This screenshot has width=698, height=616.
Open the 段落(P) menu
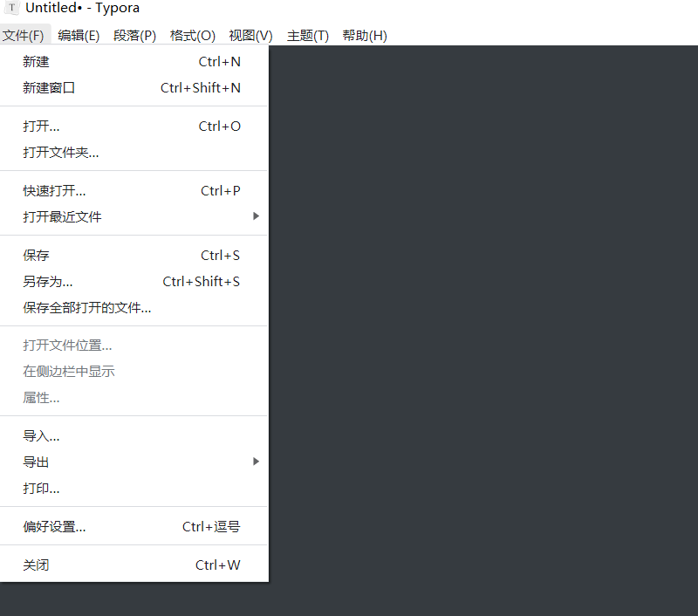tap(135, 35)
